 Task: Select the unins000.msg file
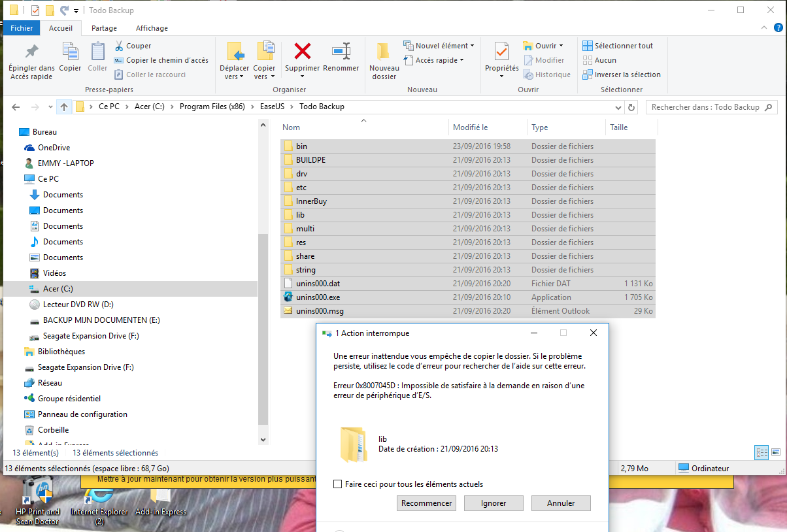pos(467,311)
